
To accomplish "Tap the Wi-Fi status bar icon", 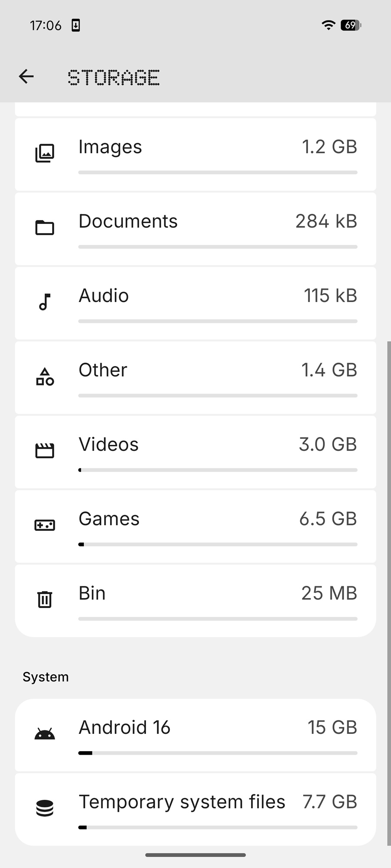I will (328, 25).
